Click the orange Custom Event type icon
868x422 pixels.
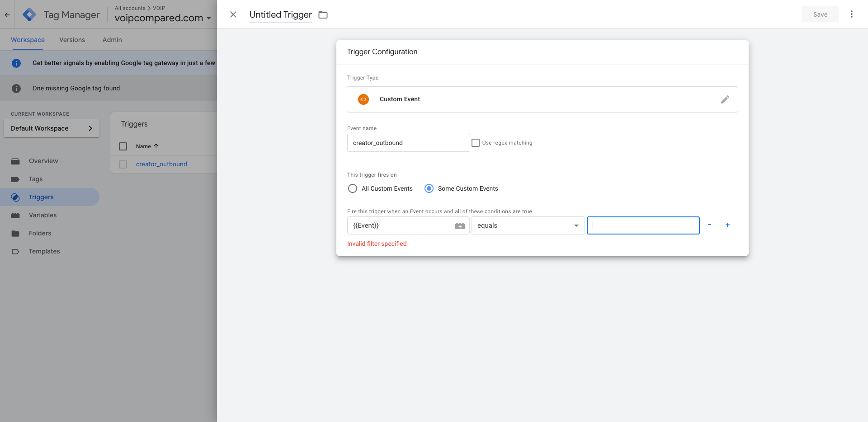363,99
